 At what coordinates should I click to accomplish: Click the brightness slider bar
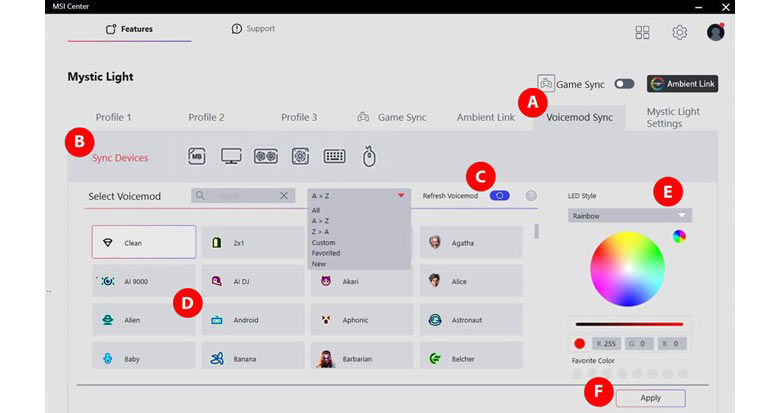point(629,324)
